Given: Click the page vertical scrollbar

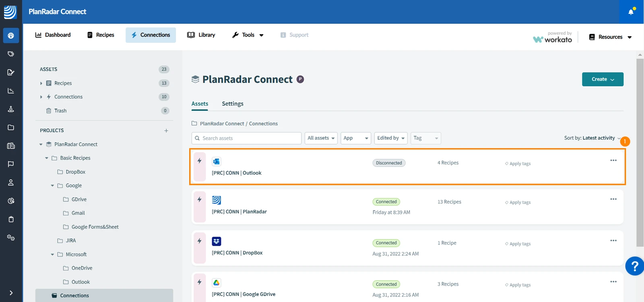Looking at the screenshot, I should click(640, 152).
